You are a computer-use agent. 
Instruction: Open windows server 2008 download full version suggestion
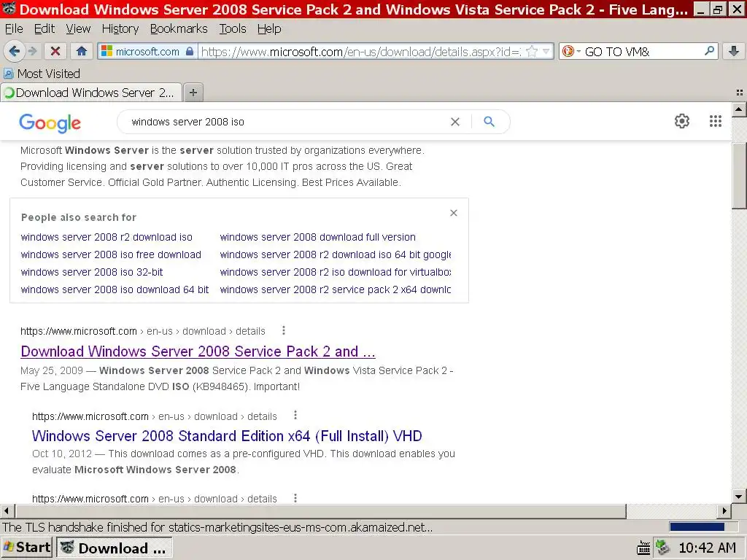coord(318,237)
